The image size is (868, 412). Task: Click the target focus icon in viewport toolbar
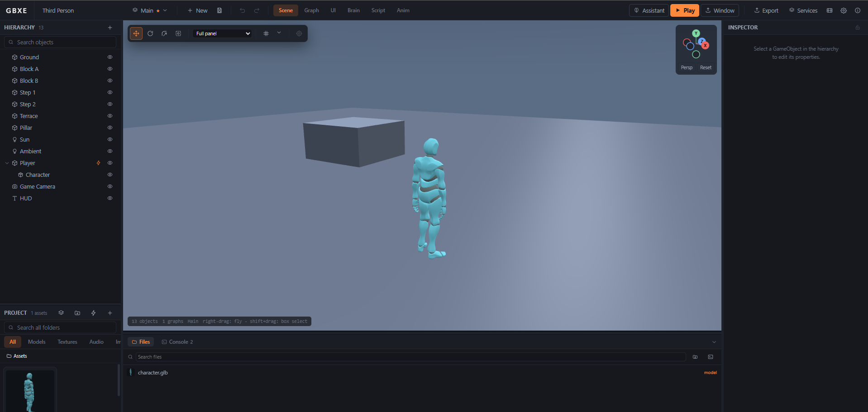click(x=299, y=33)
